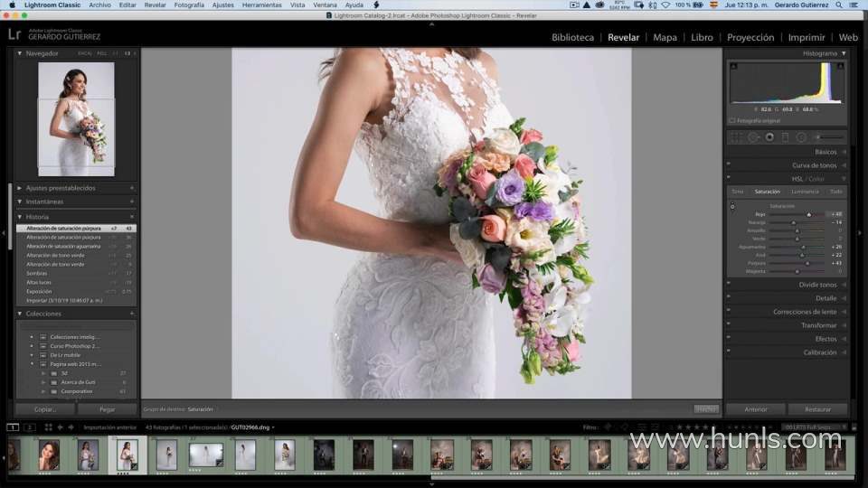
Task: Select the graduated filter tool
Action: 785,137
